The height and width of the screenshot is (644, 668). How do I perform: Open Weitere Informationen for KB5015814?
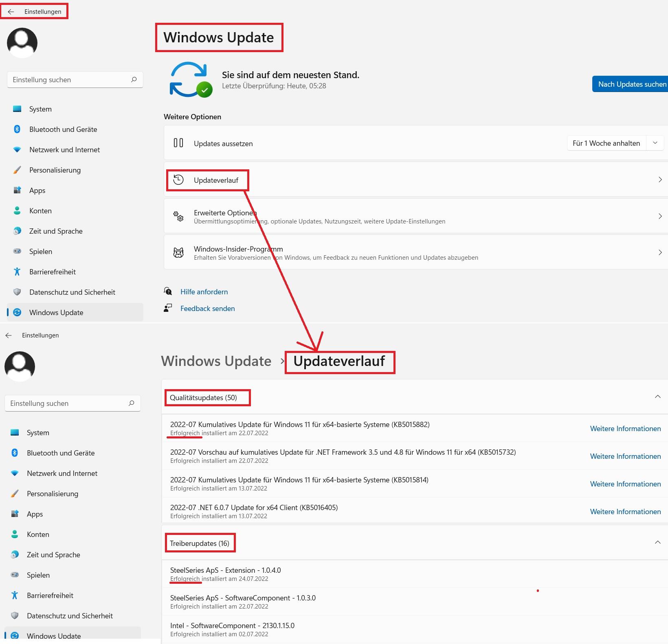tap(625, 484)
